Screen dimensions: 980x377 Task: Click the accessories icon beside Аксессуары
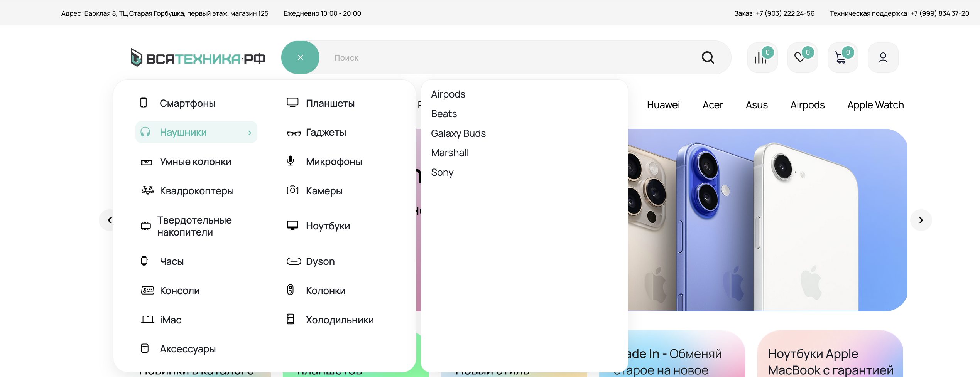click(145, 348)
